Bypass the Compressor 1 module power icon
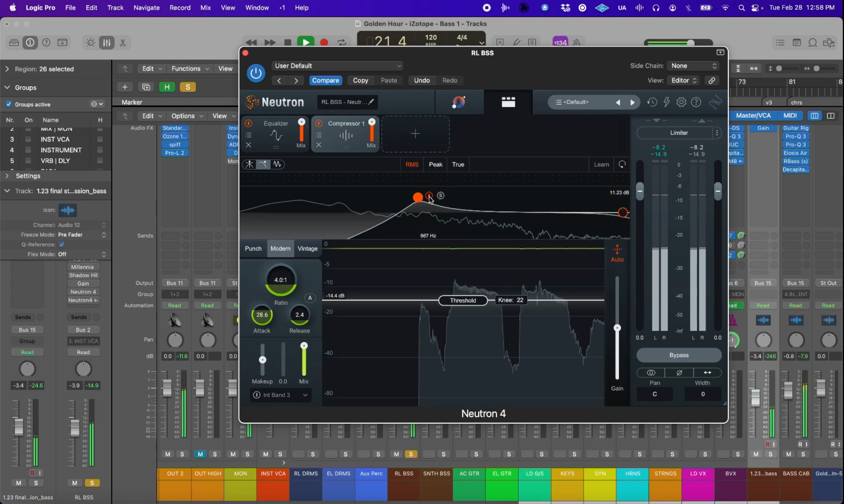Viewport: 844px width, 504px height. (x=319, y=123)
